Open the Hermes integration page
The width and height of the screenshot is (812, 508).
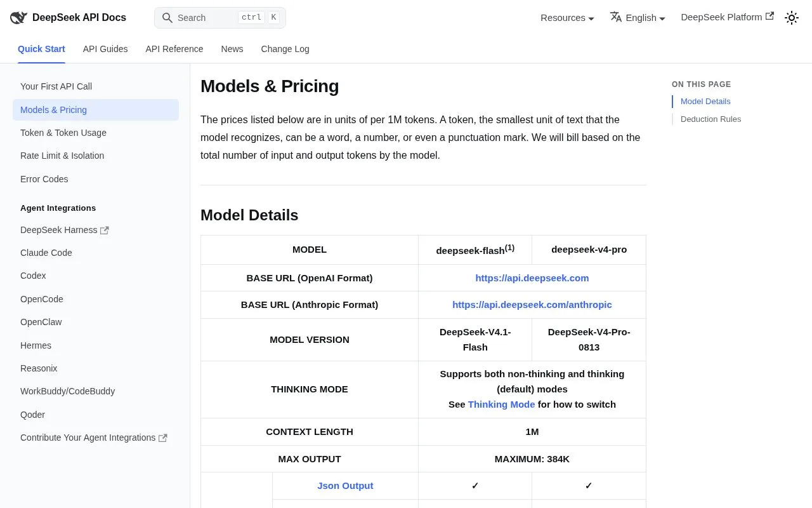96,345
